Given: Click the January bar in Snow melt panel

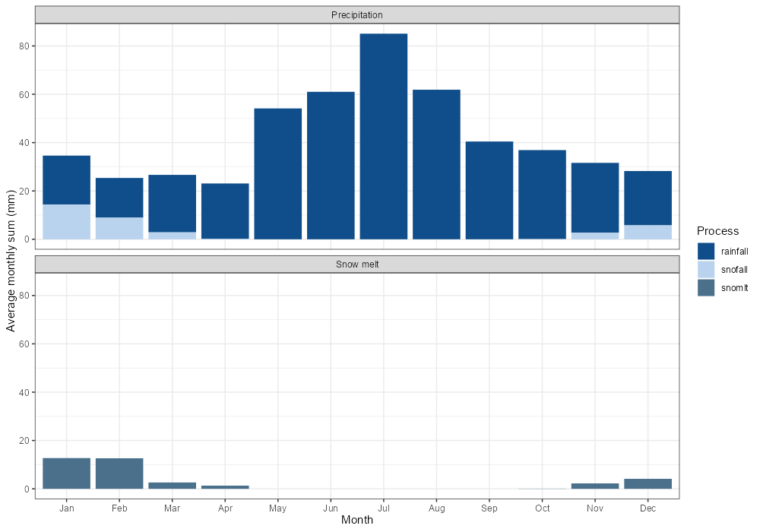Looking at the screenshot, I should pyautogui.click(x=67, y=473).
